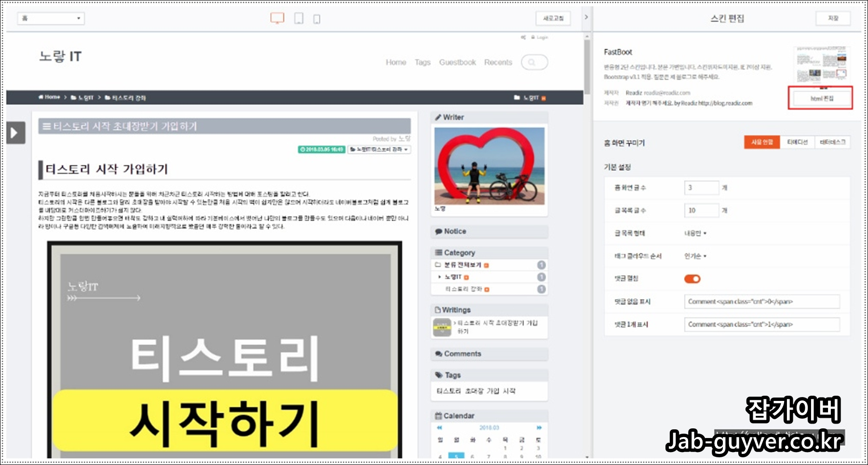Click the Tags widget tag icon
Screen dimensions: 868x465
coord(439,375)
